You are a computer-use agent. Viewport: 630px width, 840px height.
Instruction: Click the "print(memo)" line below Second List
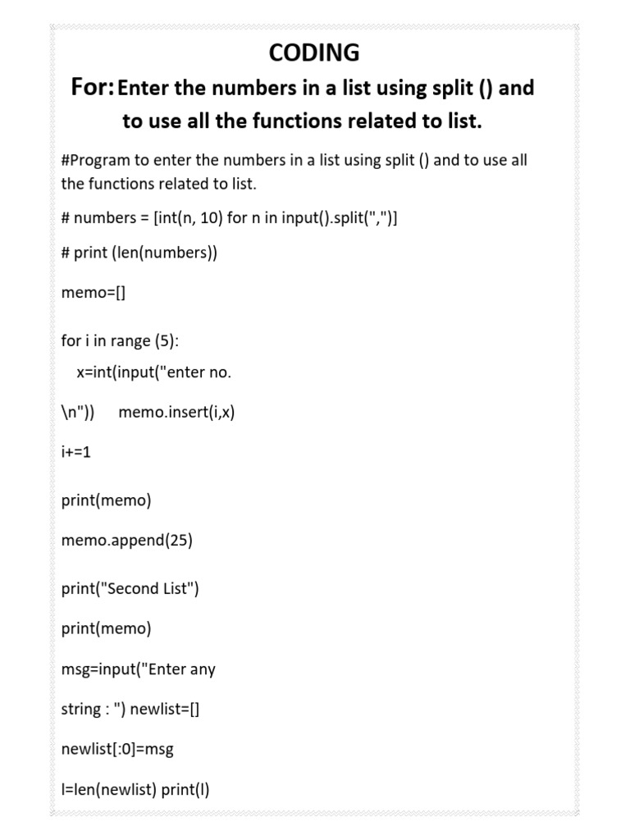(x=106, y=628)
